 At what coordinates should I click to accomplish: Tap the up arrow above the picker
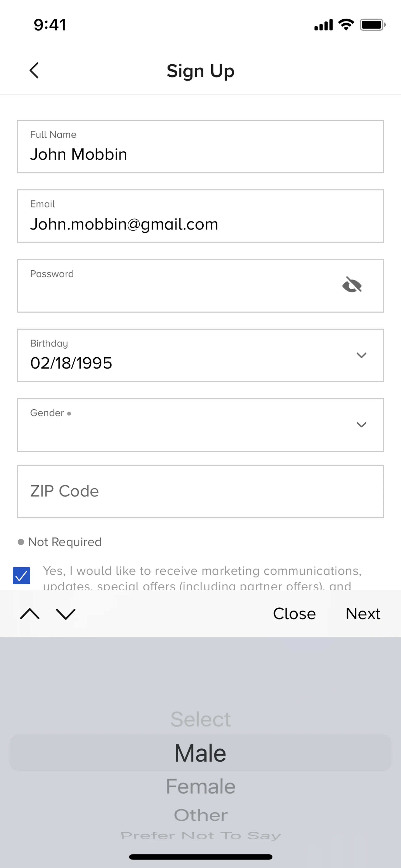(30, 614)
